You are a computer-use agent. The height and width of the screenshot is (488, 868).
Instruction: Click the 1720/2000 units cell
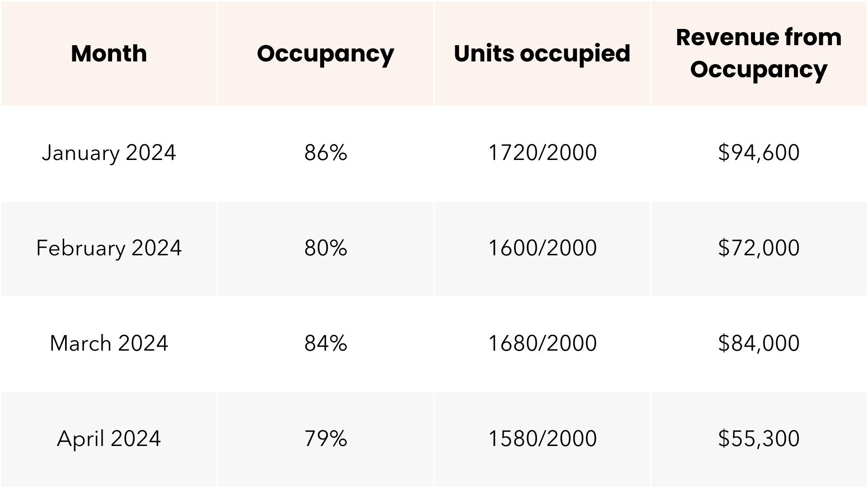[x=542, y=153]
